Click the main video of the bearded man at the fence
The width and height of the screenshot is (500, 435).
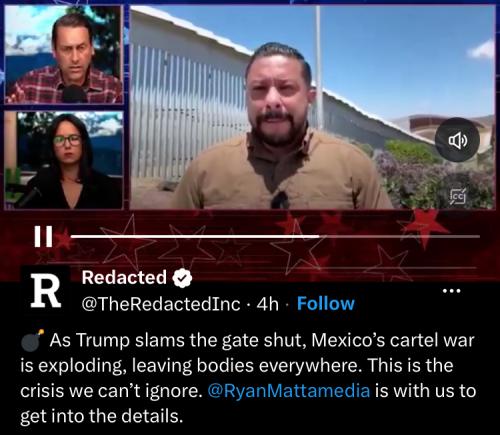pyautogui.click(x=312, y=107)
